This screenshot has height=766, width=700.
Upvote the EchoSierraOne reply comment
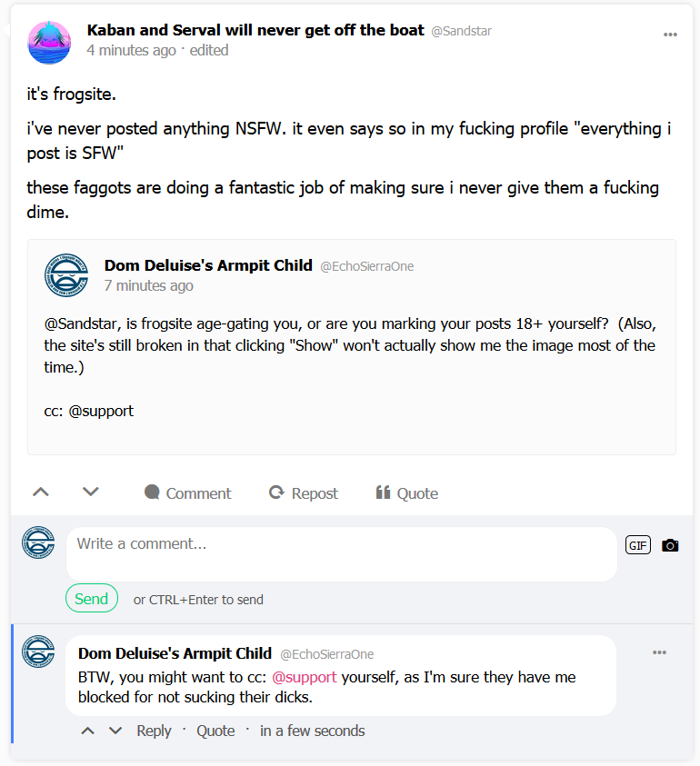[x=88, y=731]
